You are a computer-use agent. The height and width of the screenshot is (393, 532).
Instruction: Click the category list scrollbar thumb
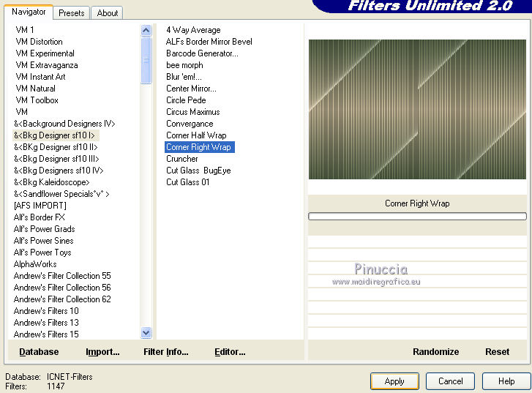pos(146,60)
